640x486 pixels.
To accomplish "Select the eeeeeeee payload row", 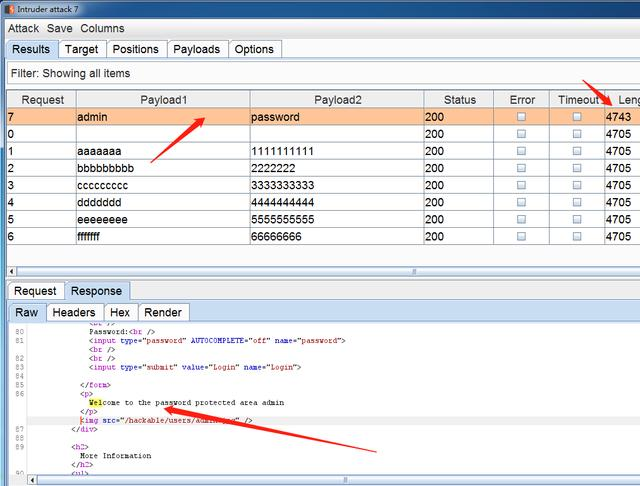I will (323, 220).
